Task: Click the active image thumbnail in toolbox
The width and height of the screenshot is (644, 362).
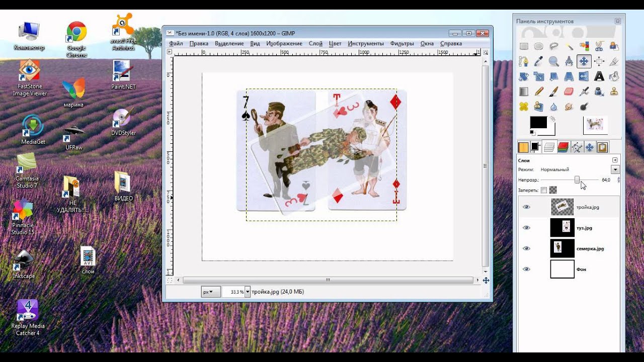Action: click(595, 125)
